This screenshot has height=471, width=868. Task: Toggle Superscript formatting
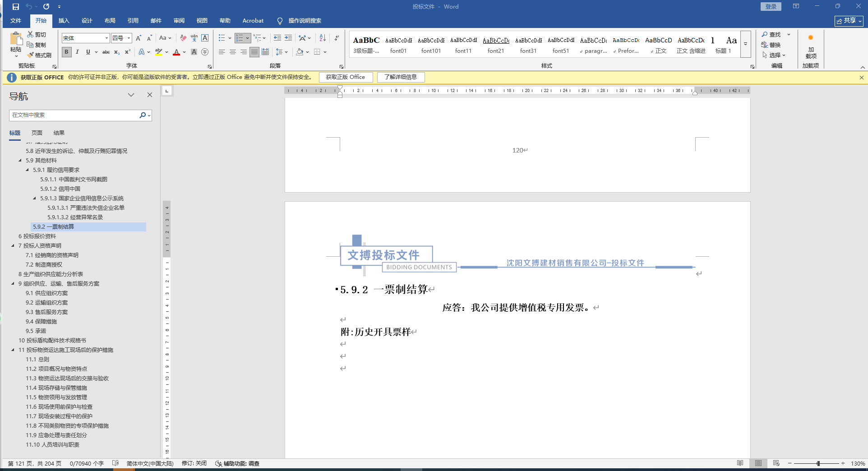(x=128, y=52)
